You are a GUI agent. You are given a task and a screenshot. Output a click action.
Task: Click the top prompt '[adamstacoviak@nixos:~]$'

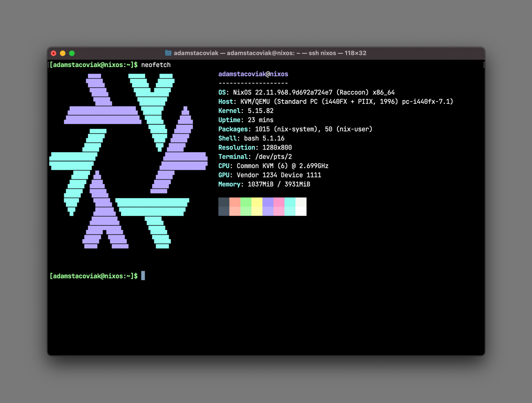pyautogui.click(x=94, y=65)
